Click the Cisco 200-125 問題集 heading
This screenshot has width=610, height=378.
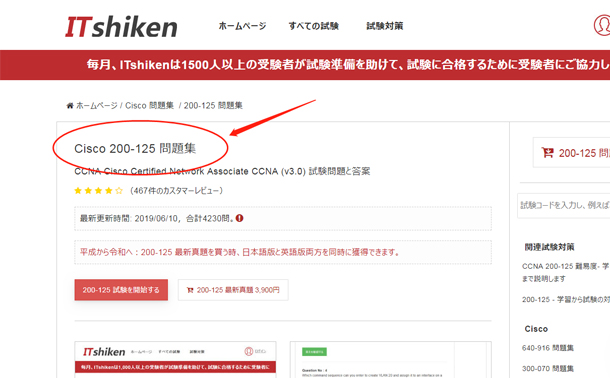135,149
